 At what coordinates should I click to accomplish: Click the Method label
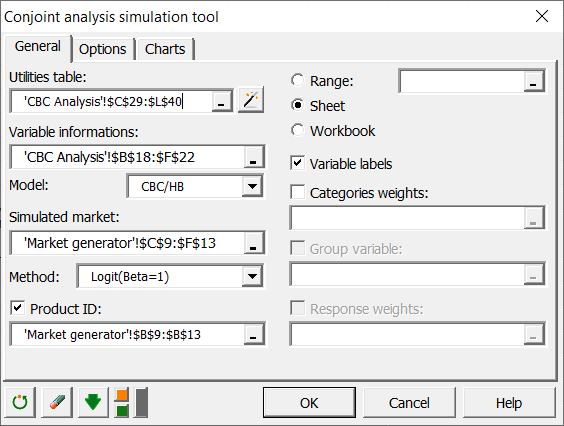[34, 277]
